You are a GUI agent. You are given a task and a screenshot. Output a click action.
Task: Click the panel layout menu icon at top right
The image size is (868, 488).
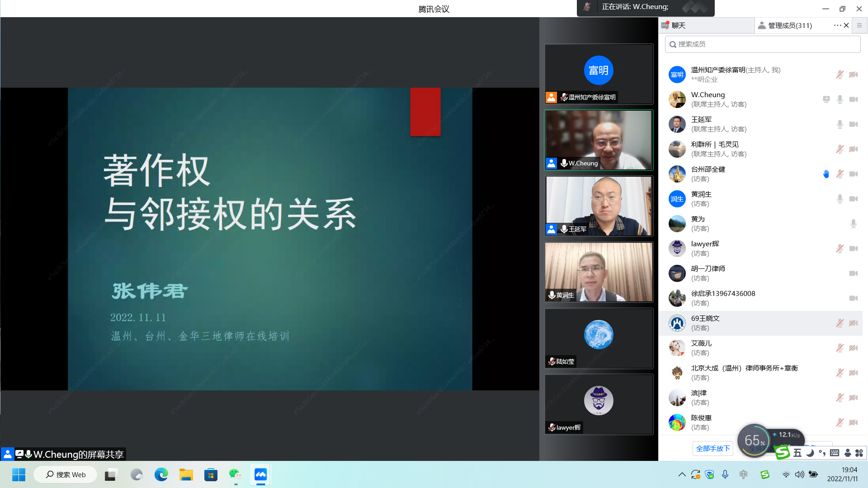859,25
